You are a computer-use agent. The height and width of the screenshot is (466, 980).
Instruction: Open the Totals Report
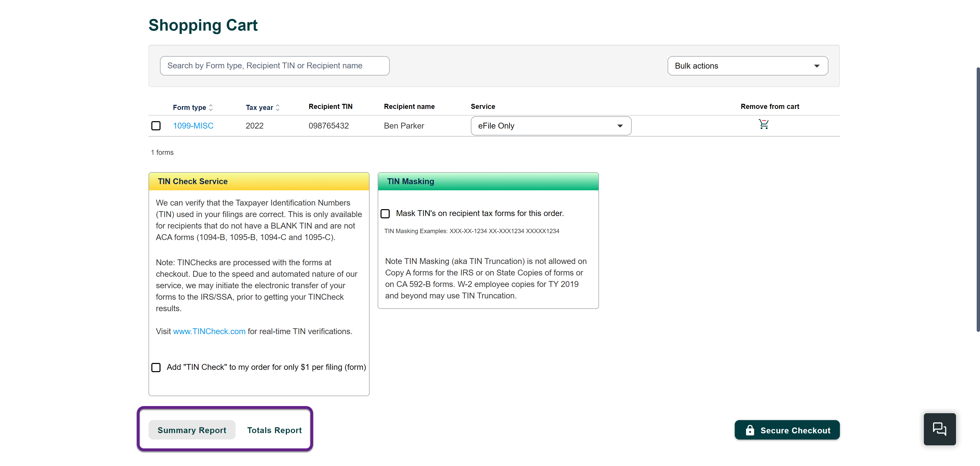(x=274, y=430)
